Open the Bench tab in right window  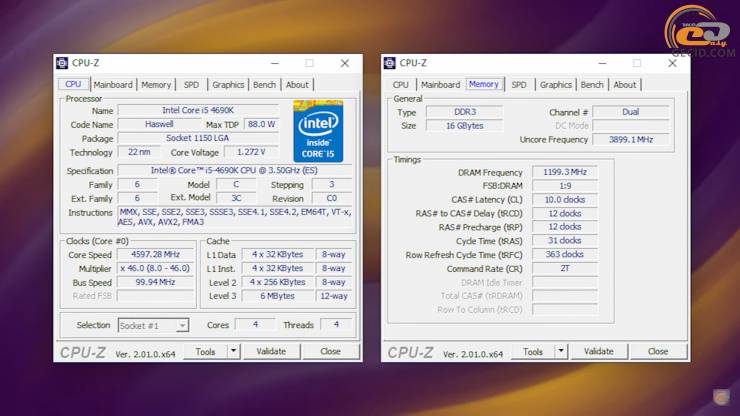click(x=592, y=85)
